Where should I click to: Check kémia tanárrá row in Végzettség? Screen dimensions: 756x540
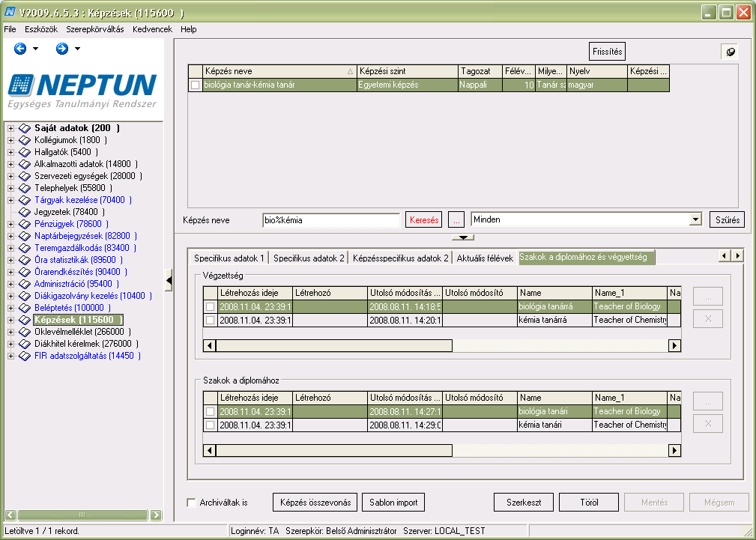[x=211, y=320]
